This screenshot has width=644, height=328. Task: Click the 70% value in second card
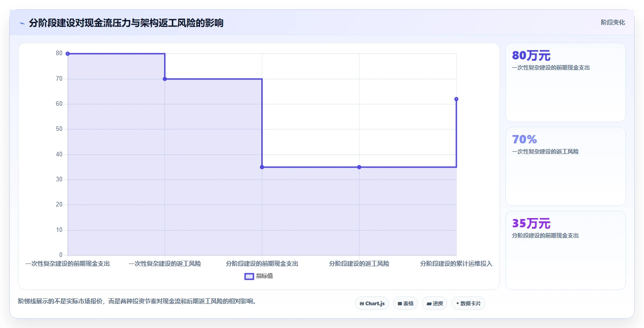(x=524, y=139)
